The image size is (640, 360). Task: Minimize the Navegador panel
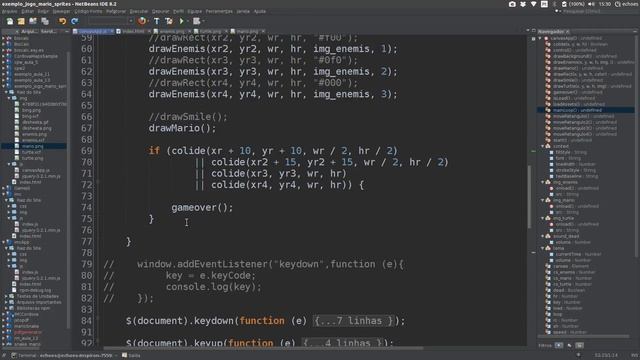(x=635, y=31)
